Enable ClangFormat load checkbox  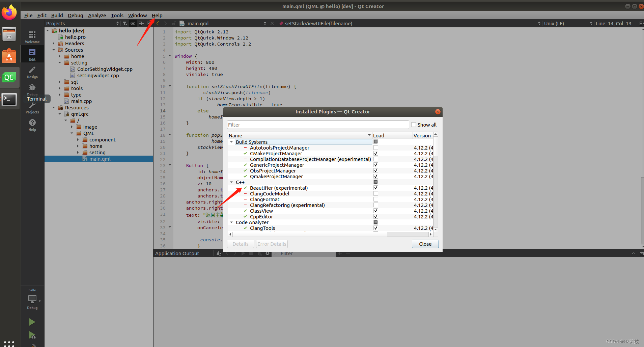coord(376,199)
